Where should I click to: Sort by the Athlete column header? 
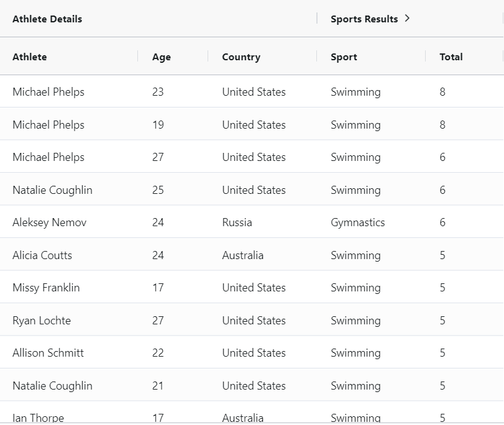(30, 57)
